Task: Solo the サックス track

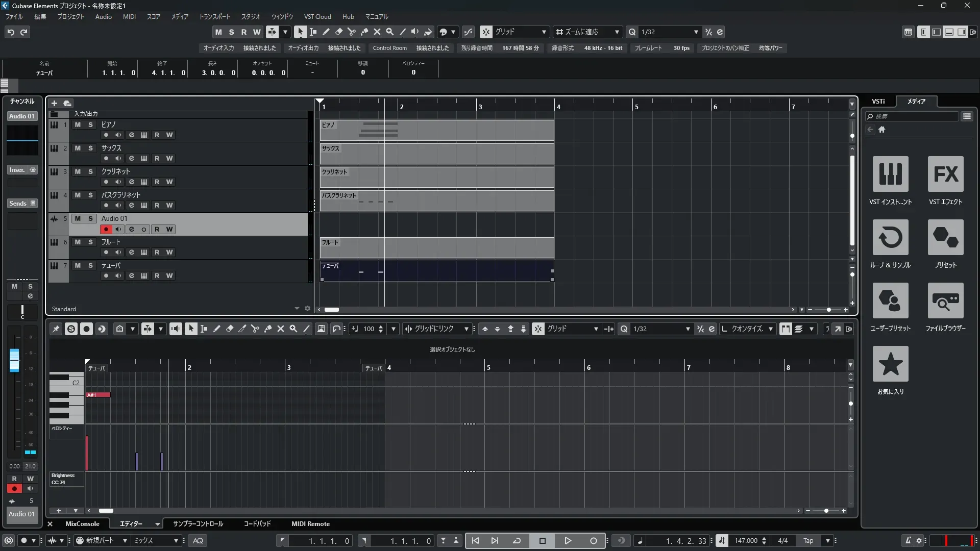Action: pos(90,148)
